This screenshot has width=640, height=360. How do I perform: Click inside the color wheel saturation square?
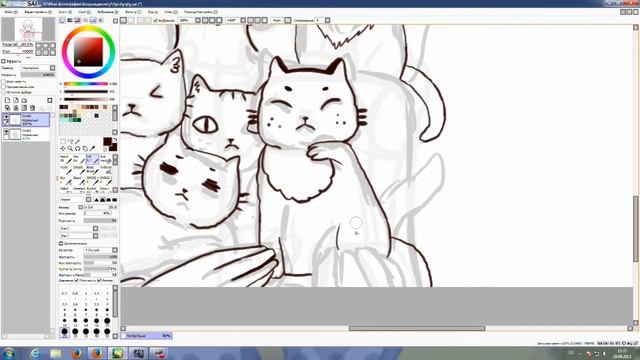[88, 52]
